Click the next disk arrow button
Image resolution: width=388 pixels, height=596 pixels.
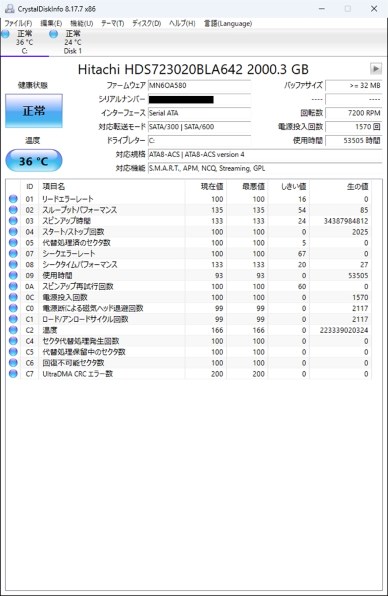[x=375, y=69]
